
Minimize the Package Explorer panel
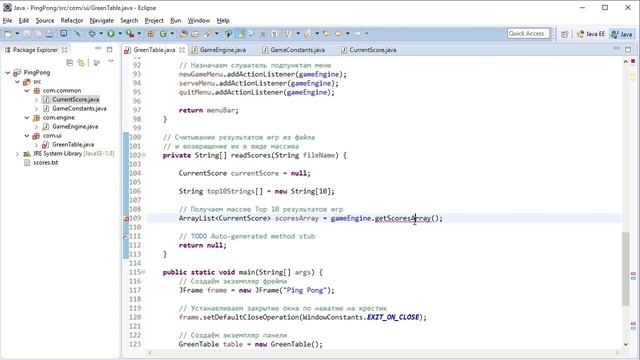(x=98, y=49)
